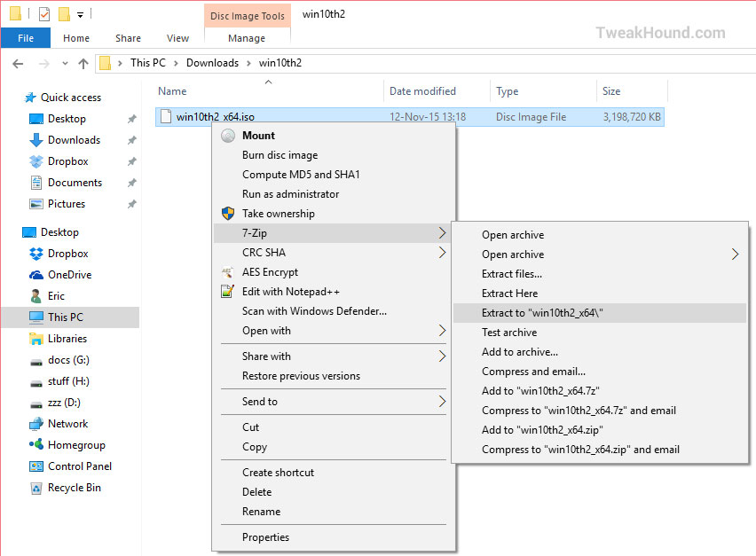The height and width of the screenshot is (556, 756).
Task: Click the docs (G:) drive icon
Action: coord(36,361)
